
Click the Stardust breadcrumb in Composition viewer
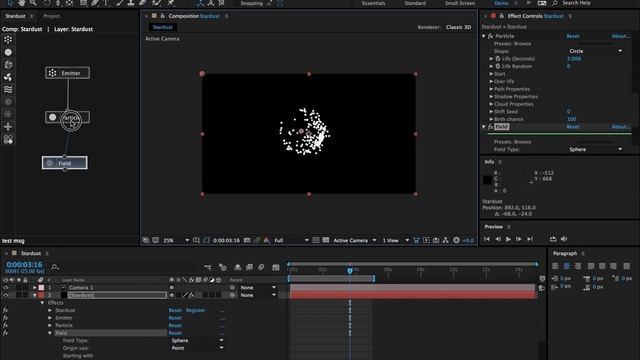[x=162, y=27]
